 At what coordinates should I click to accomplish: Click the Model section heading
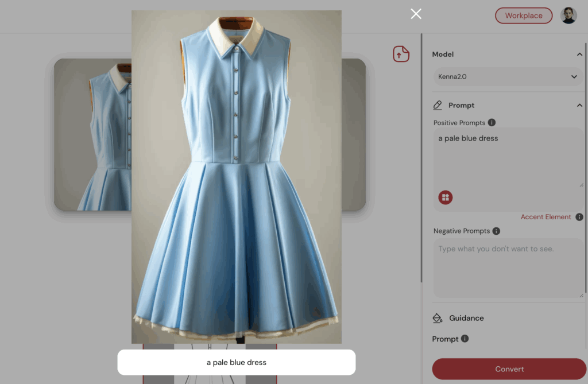[443, 55]
